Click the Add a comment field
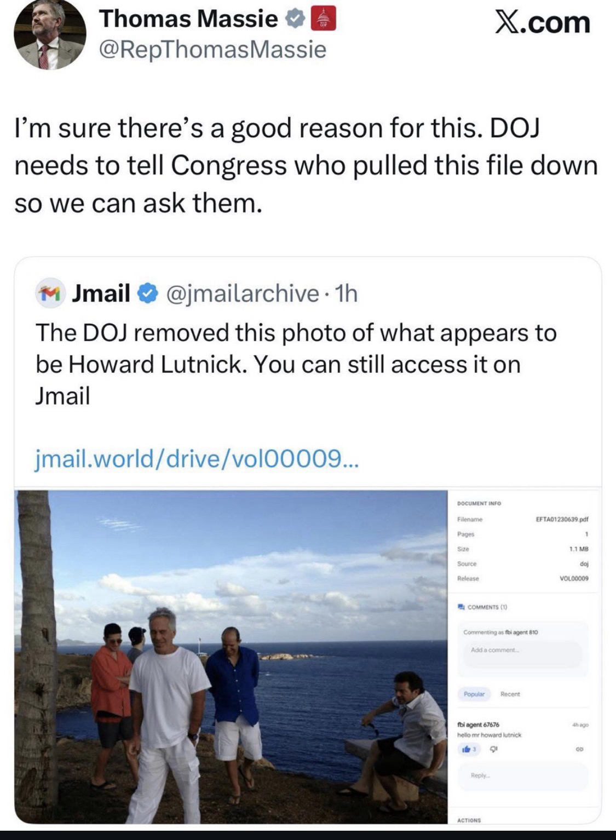 (x=521, y=651)
